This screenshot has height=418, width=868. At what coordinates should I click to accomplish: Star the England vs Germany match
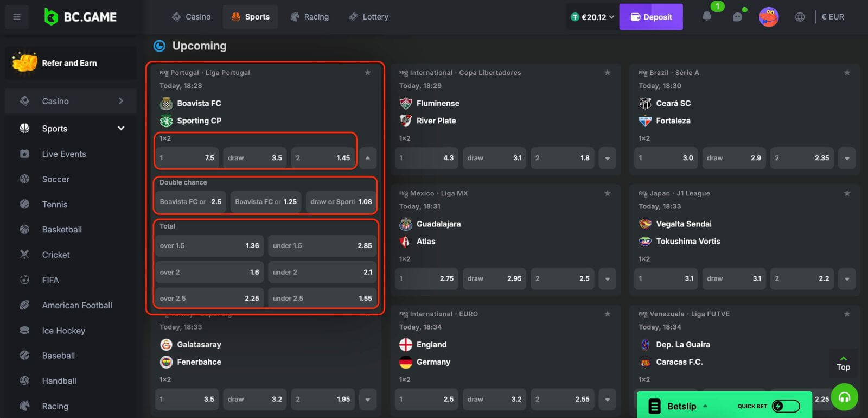608,313
